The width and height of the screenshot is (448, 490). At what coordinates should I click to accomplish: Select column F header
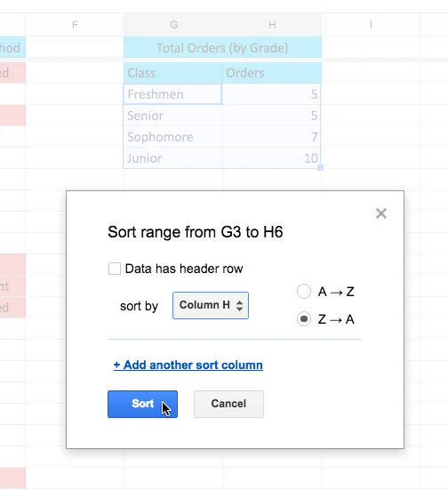[x=75, y=25]
